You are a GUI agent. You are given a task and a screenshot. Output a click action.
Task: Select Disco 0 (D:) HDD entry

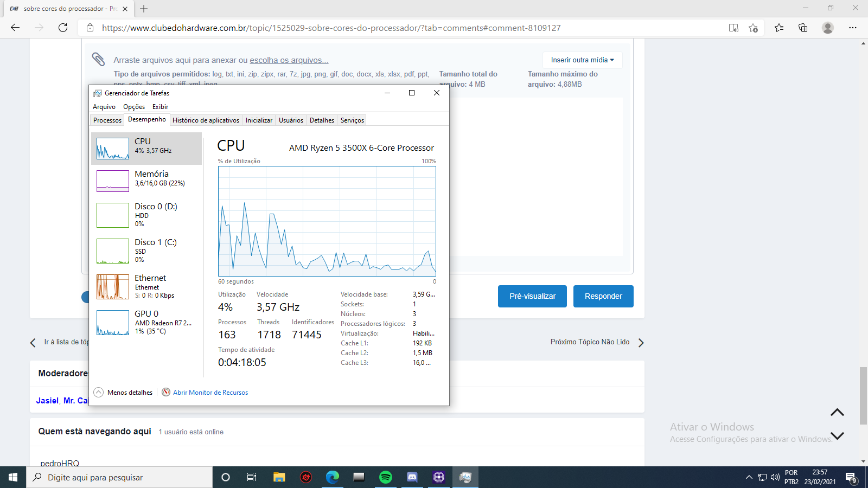[x=146, y=215]
